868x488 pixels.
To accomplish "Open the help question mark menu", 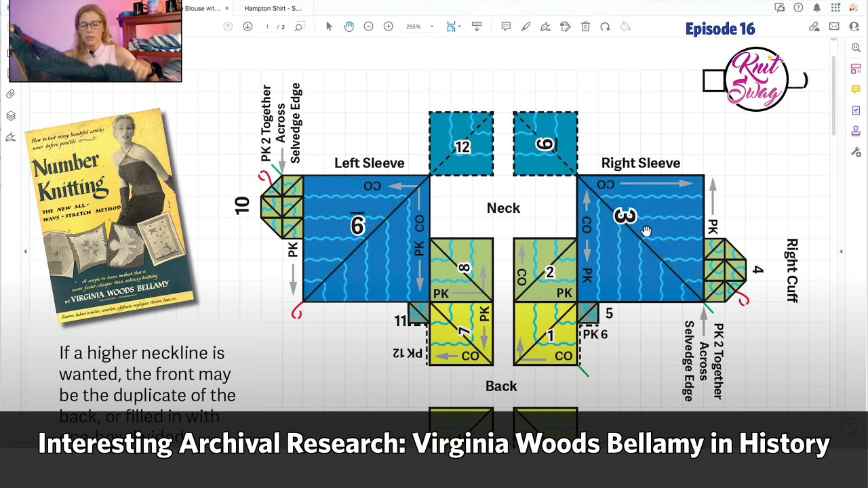I will (798, 7).
